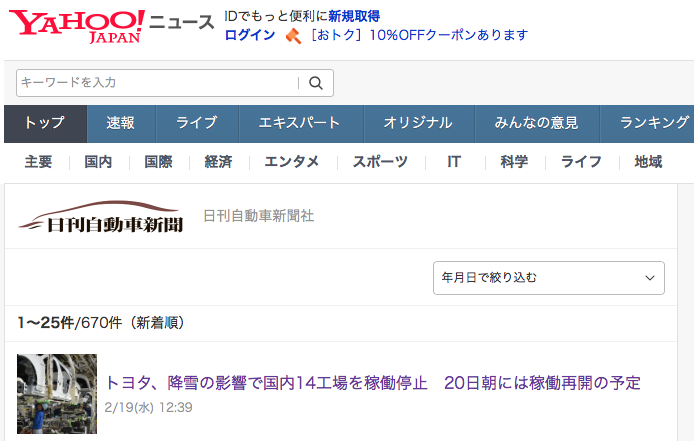Select the オリジナル tab
Screen dimensions: 694x441
417,123
